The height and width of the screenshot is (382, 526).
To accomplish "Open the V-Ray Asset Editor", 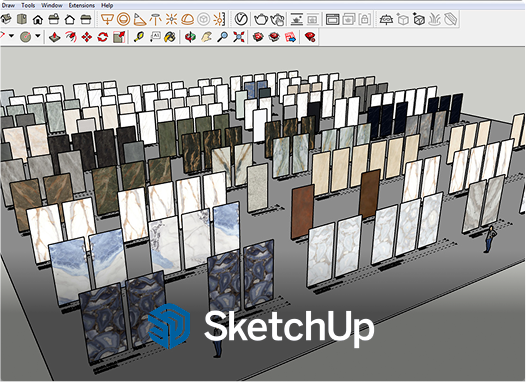I will [241, 19].
